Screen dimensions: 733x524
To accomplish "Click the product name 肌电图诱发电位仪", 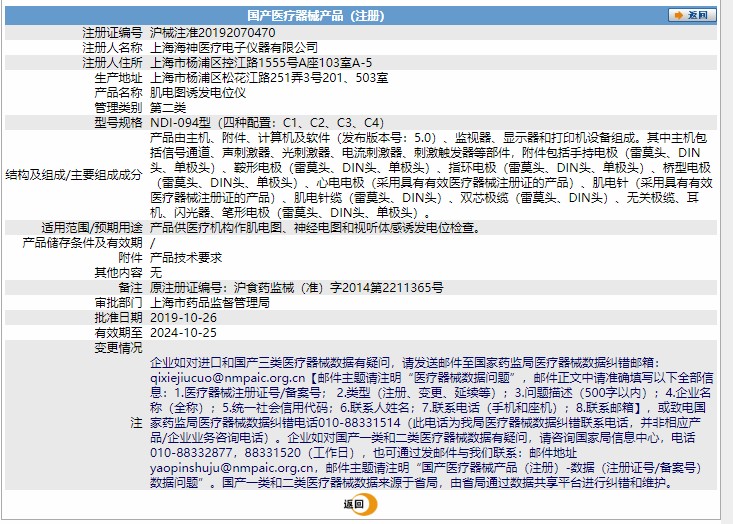I will point(198,93).
